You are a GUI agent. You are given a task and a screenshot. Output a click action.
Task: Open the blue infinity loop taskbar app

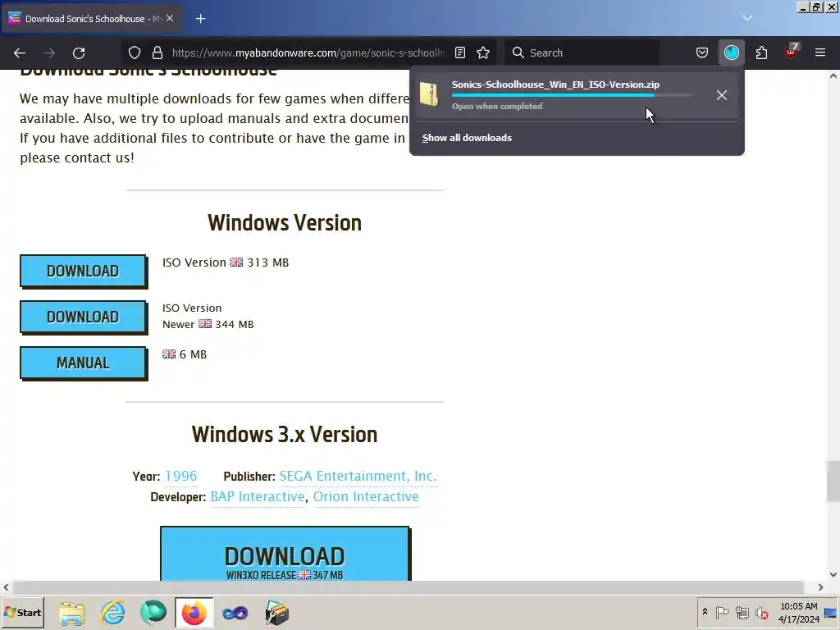(235, 613)
